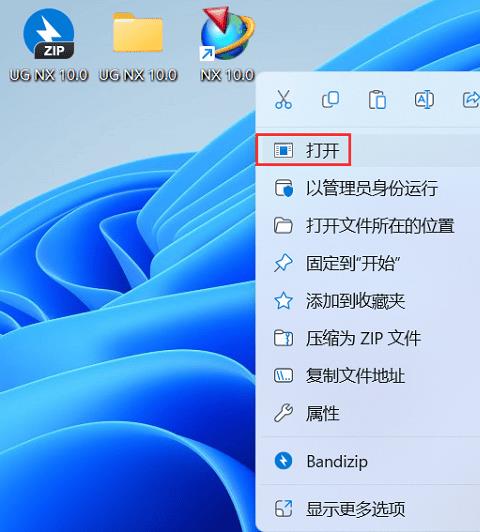Image resolution: width=480 pixels, height=532 pixels.
Task: Select the NX 10.0 shortcut icon
Action: 227,34
